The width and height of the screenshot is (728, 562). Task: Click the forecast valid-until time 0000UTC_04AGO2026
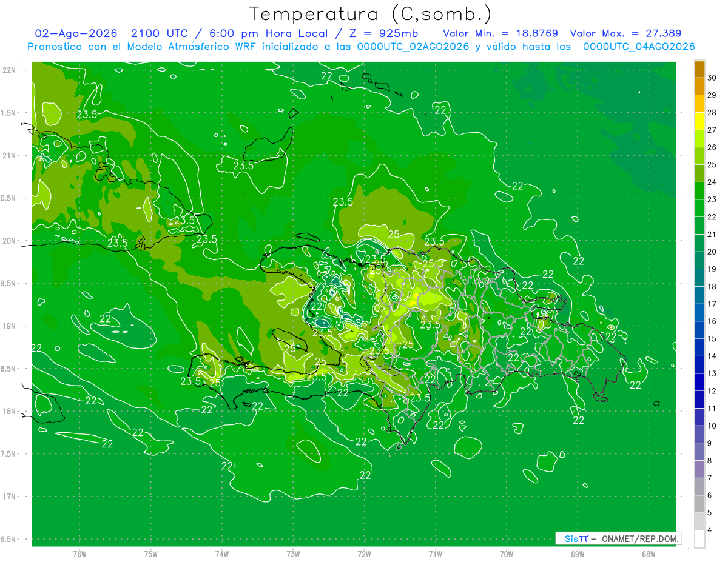[639, 47]
